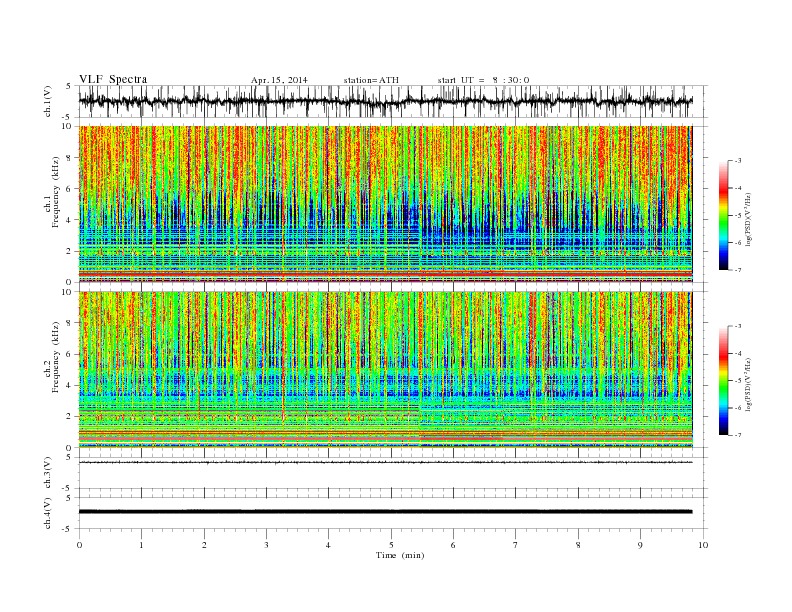The height and width of the screenshot is (612, 792).
Task: Click the "8" kHz tick of ch.1 spectrogram
Action: click(x=70, y=158)
